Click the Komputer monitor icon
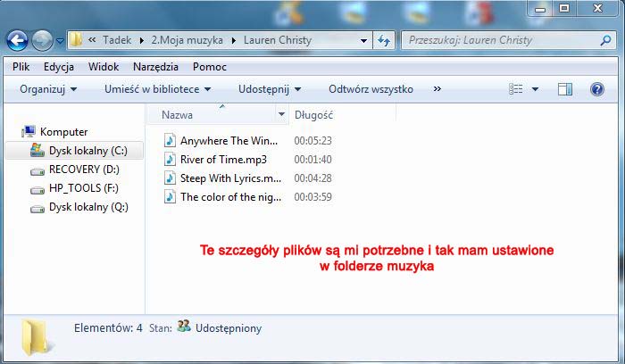The width and height of the screenshot is (625, 364). pos(29,131)
